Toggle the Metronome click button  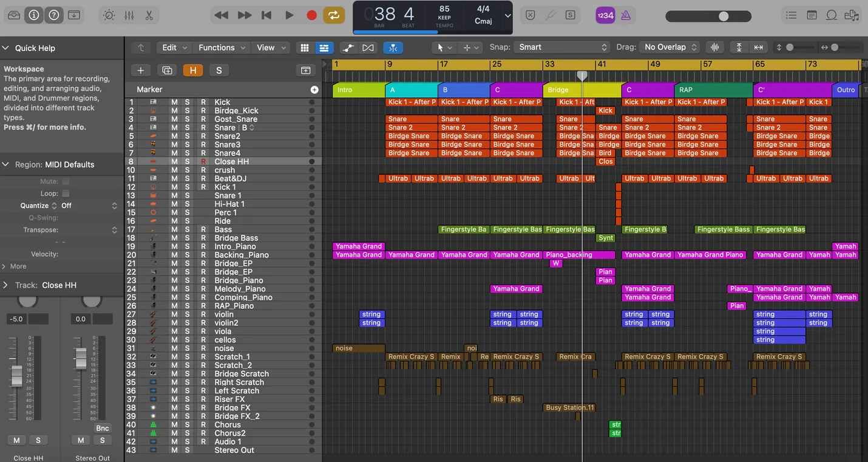tap(626, 15)
